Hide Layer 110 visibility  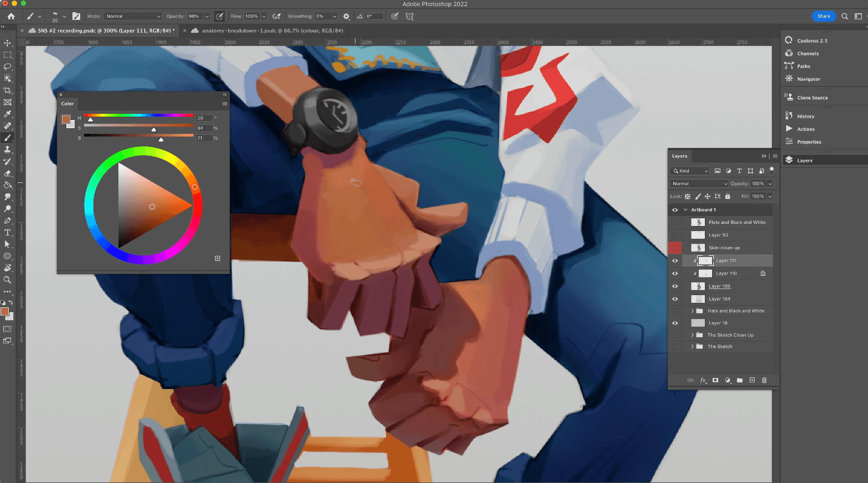pyautogui.click(x=675, y=274)
